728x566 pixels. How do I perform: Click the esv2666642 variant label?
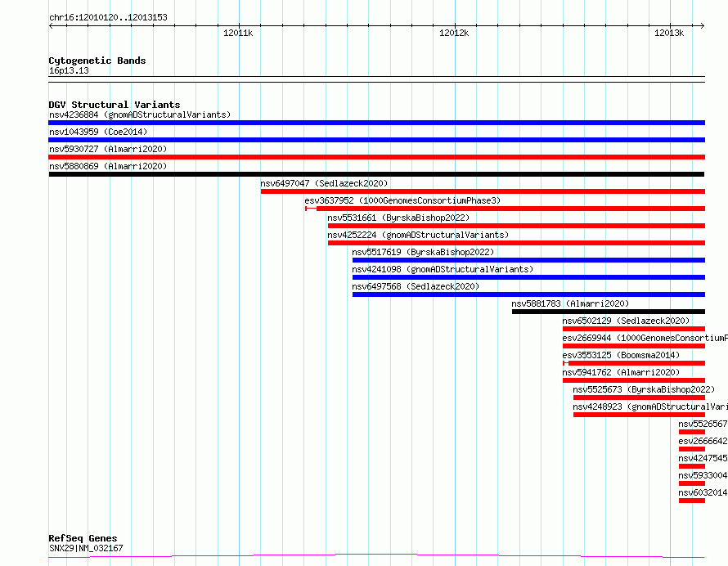pyautogui.click(x=703, y=441)
